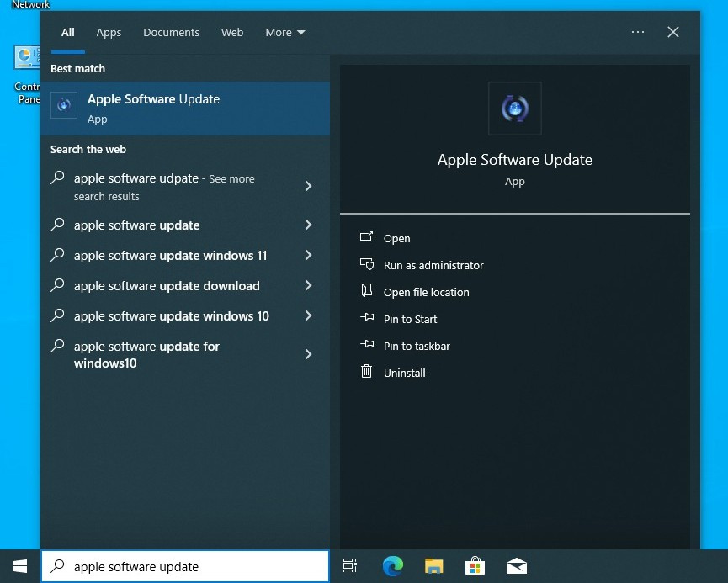Click 'apple software update windows 10' suggestion
The height and width of the screenshot is (583, 728).
tap(172, 316)
